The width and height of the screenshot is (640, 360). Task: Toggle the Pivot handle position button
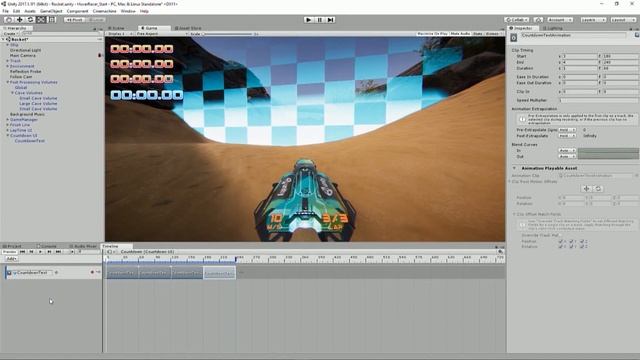tap(74, 20)
